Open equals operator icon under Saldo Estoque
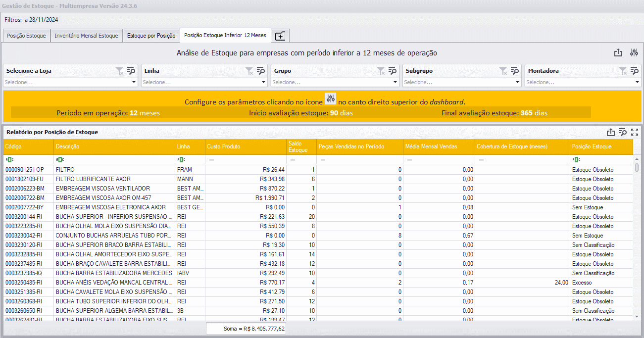 pyautogui.click(x=292, y=159)
